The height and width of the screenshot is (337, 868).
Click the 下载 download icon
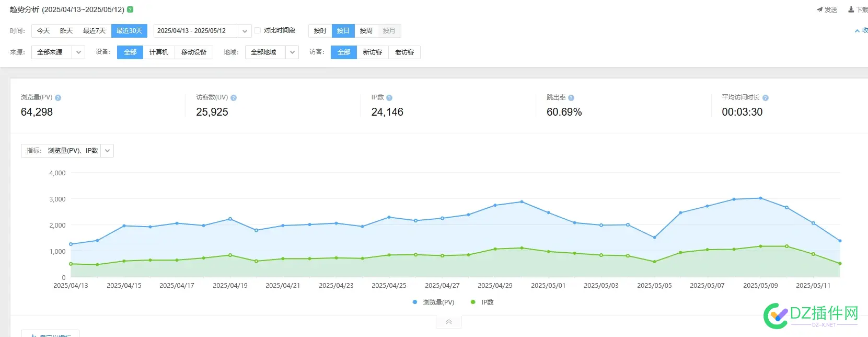tap(851, 9)
